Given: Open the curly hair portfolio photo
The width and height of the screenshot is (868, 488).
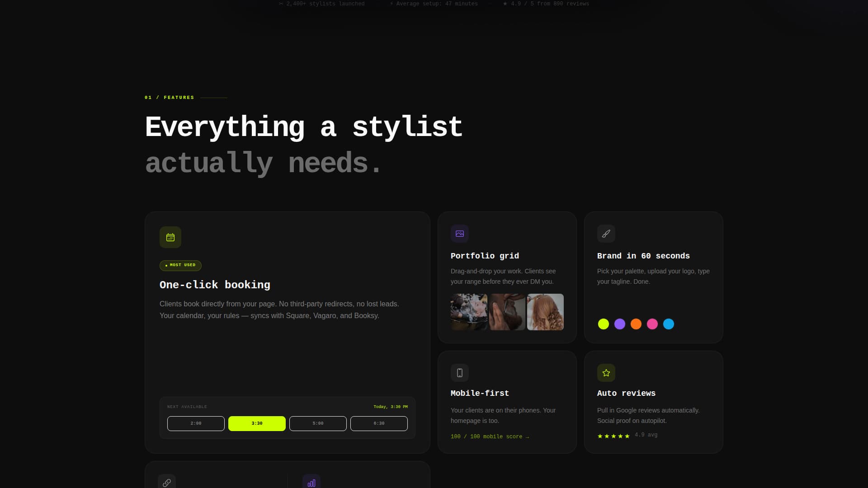Looking at the screenshot, I should coord(545,312).
